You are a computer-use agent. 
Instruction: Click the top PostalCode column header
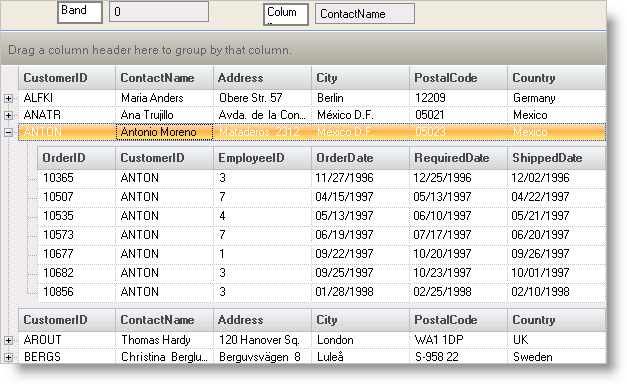click(x=458, y=78)
